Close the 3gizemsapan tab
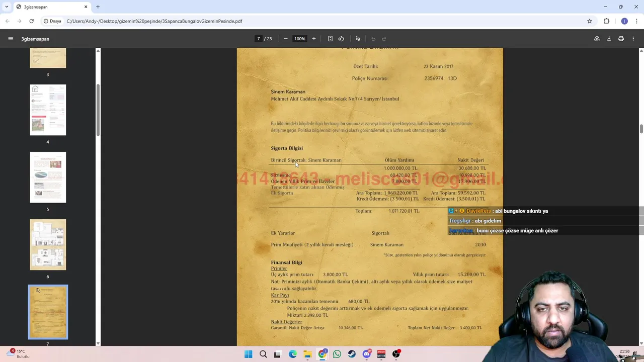 pyautogui.click(x=86, y=7)
